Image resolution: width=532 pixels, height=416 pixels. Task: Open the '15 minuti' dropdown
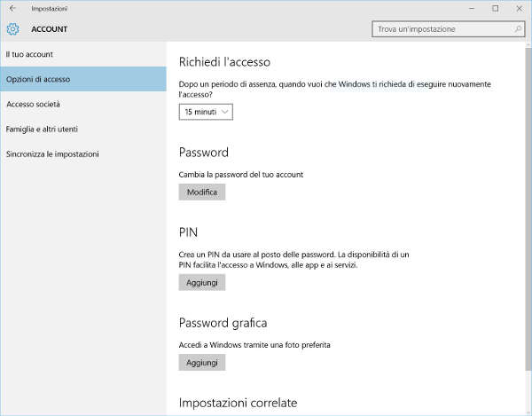coord(206,112)
